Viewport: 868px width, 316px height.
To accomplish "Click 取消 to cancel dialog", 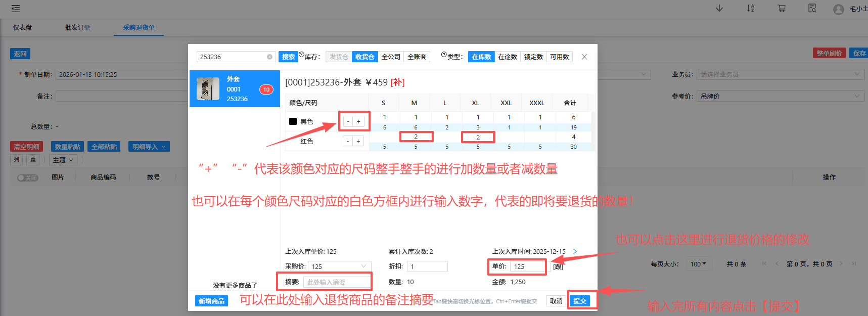I will (556, 301).
